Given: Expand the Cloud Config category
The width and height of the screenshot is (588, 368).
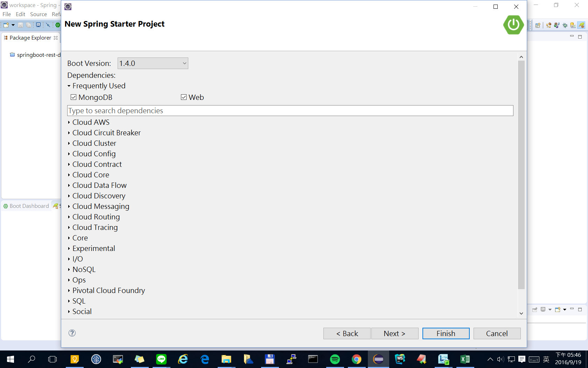Looking at the screenshot, I should click(69, 154).
